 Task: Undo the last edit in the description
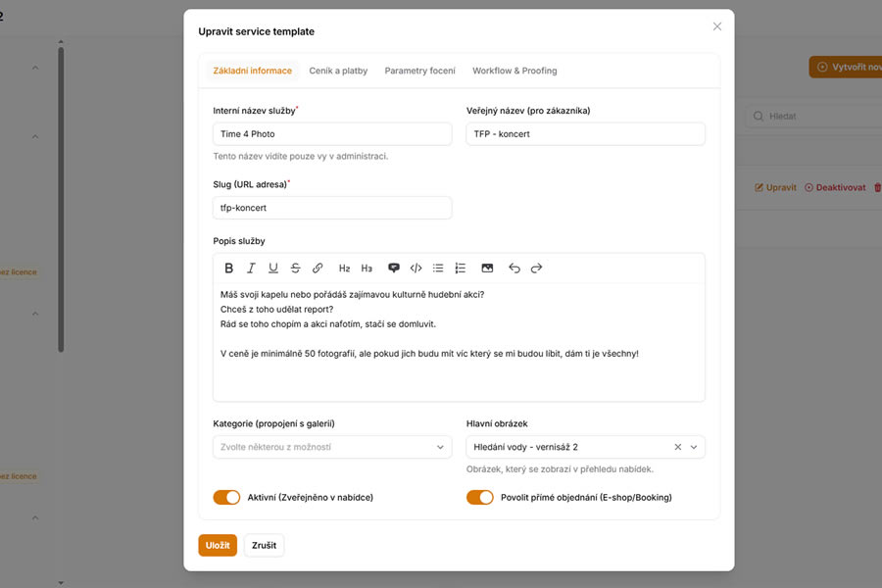click(513, 268)
